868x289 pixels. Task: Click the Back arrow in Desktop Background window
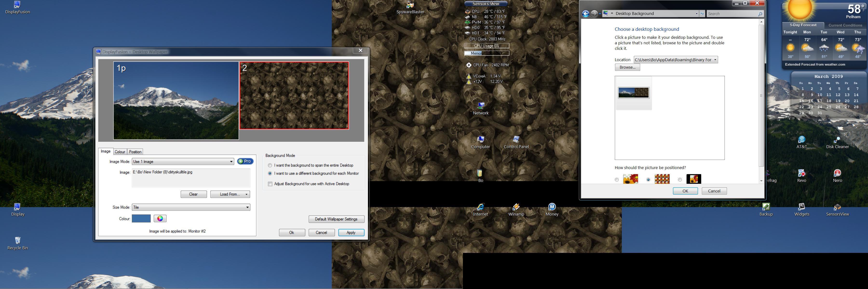coord(586,14)
